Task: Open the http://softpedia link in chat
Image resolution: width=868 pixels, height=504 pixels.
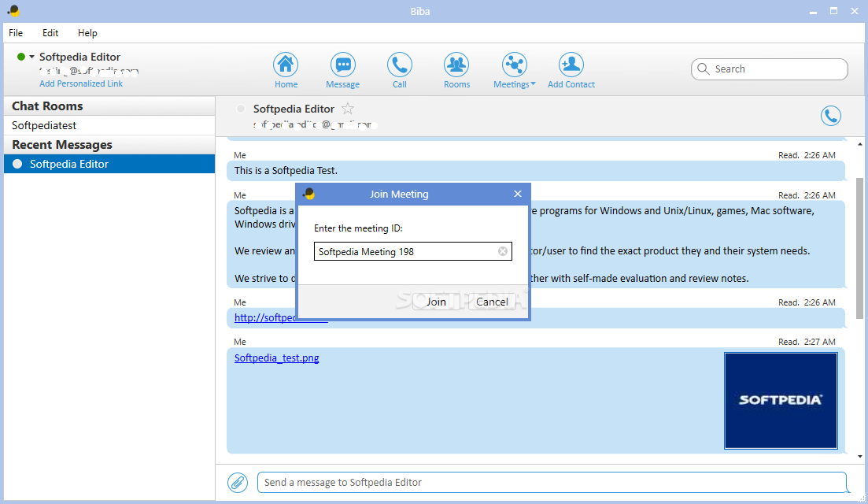Action: [x=264, y=318]
